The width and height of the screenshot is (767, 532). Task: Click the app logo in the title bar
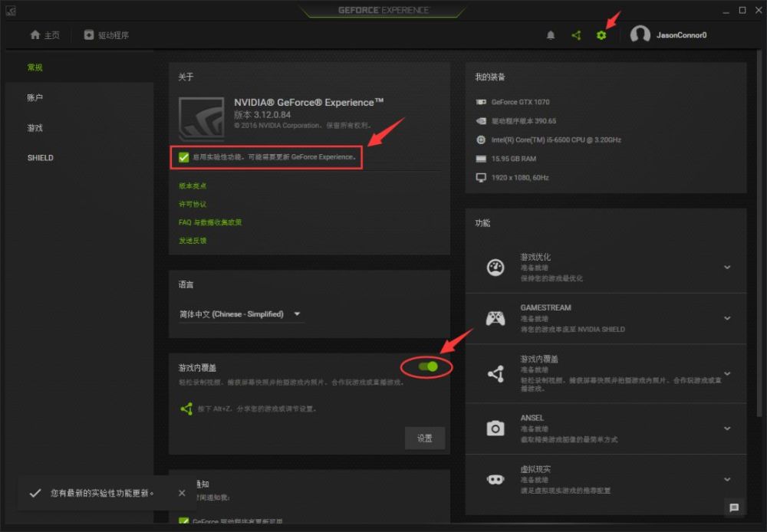click(x=11, y=10)
